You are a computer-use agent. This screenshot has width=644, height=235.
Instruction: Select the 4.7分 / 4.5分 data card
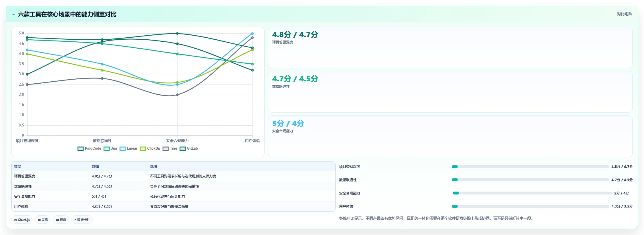click(450, 92)
